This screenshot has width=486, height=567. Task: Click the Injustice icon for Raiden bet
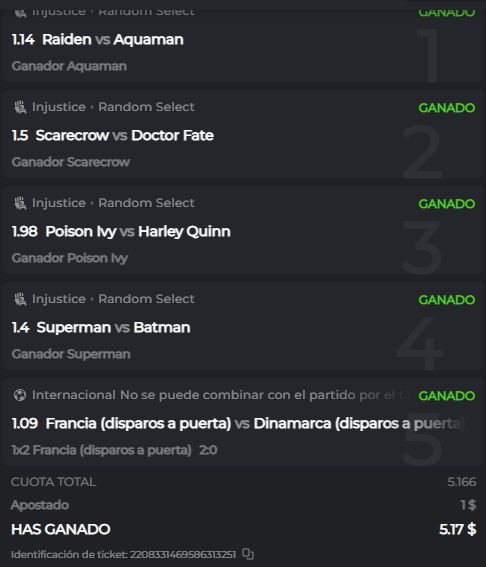[20, 13]
